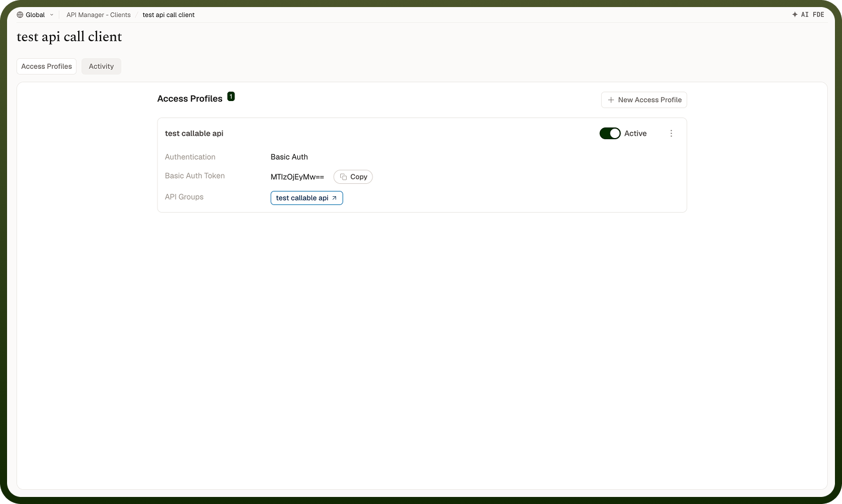Click the test callable api profile title

point(194,133)
